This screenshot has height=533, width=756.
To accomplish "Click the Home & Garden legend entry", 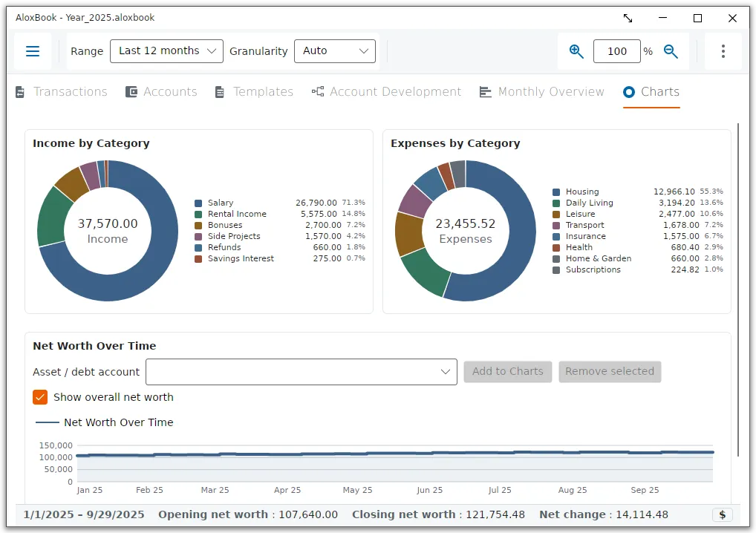I will point(637,258).
